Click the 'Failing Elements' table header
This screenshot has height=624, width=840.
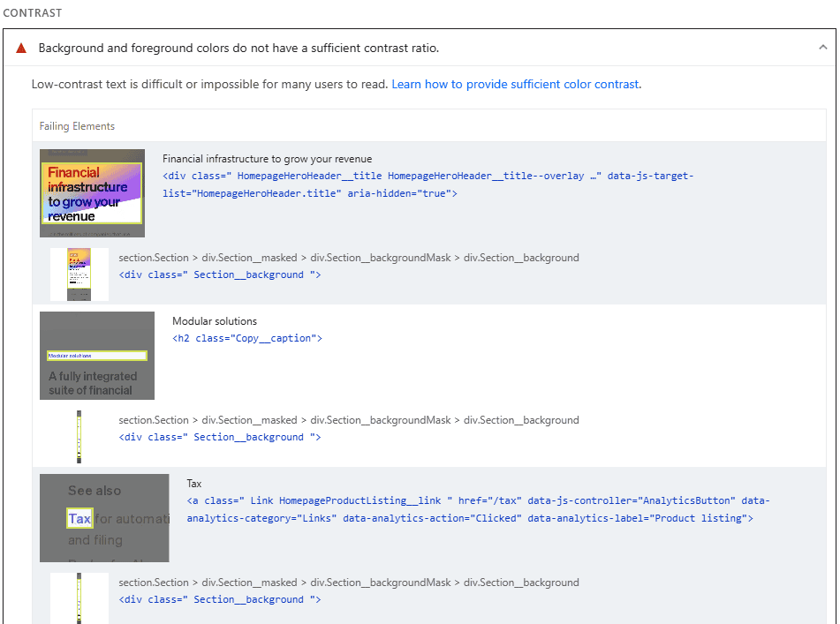[77, 126]
